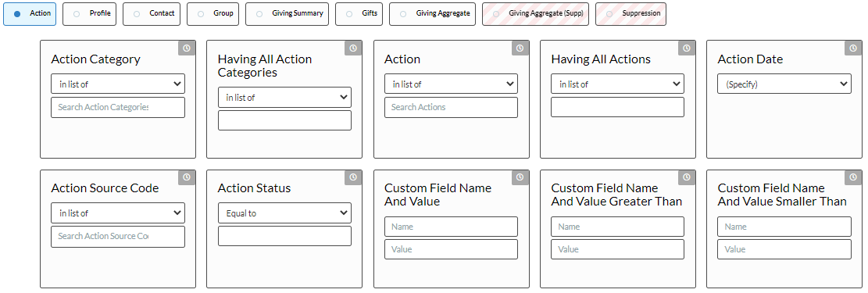The width and height of the screenshot is (868, 293).
Task: Open Action Source Code operator dropdown
Action: pos(118,213)
